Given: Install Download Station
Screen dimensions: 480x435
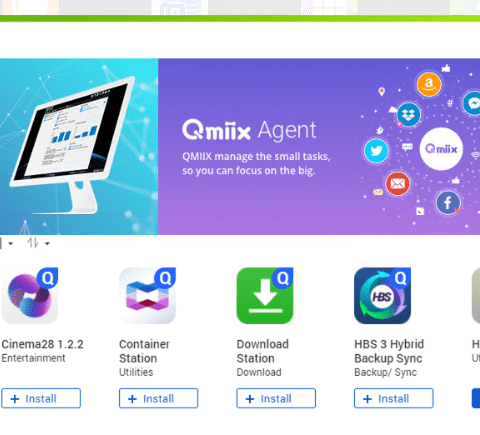Looking at the screenshot, I should pyautogui.click(x=276, y=398).
